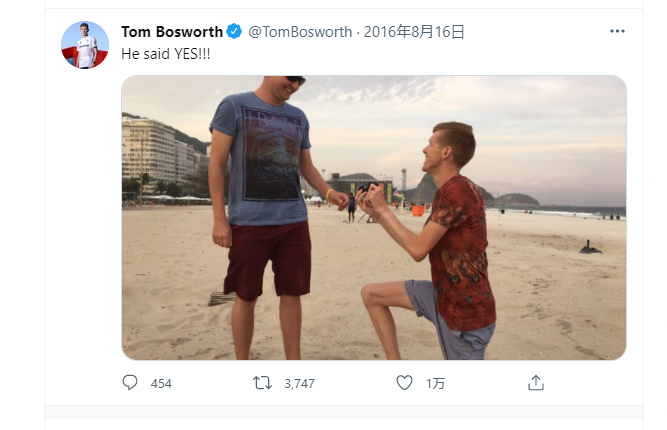Click the like count 1万
667x430 pixels.
pyautogui.click(x=435, y=384)
